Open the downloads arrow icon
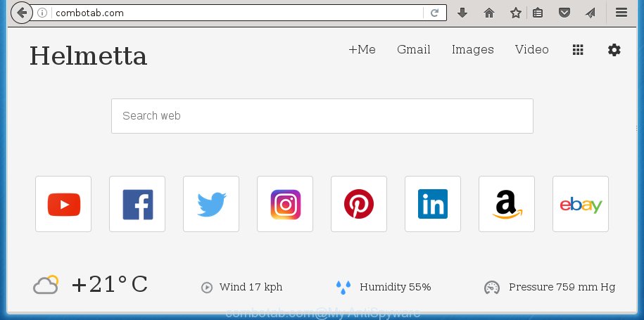 click(462, 13)
